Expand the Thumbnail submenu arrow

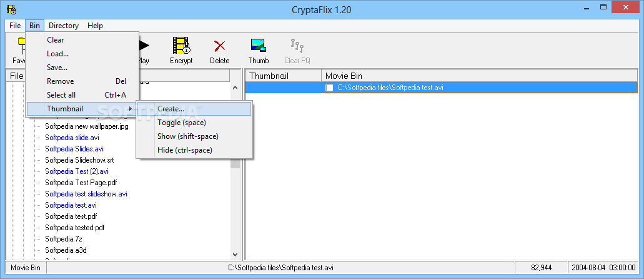point(131,109)
